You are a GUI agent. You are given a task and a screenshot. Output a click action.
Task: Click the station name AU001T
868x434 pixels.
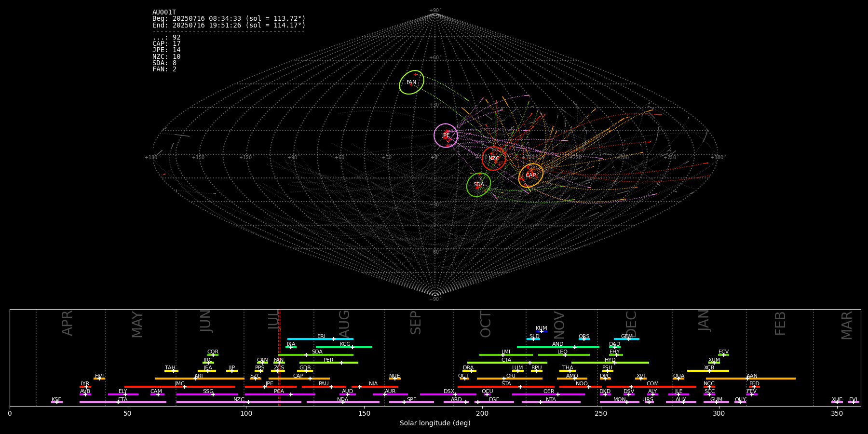(164, 13)
